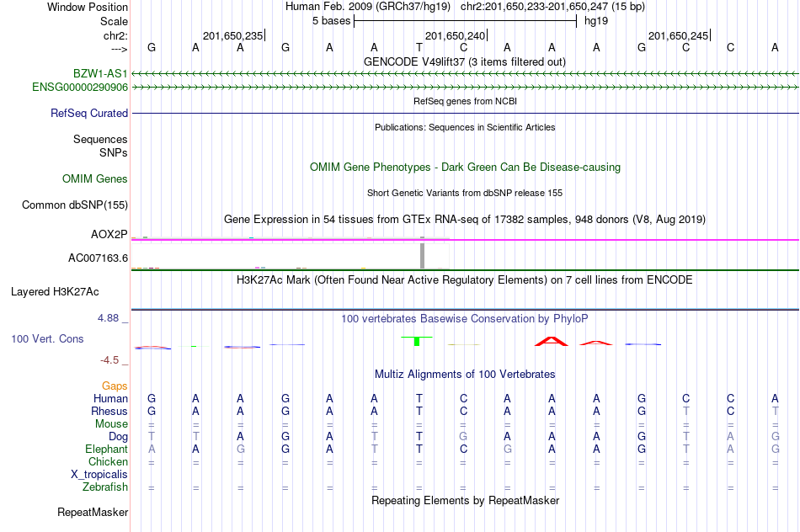Click the SNPs track label

click(x=114, y=152)
